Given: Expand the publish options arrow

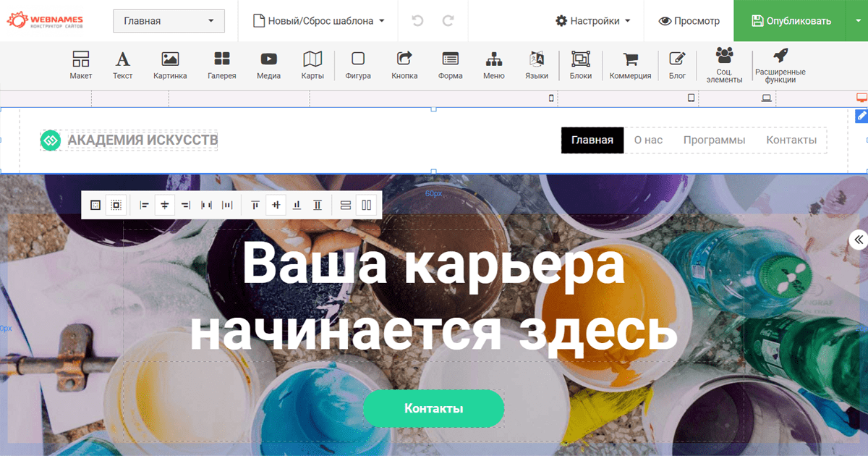Looking at the screenshot, I should [856, 21].
